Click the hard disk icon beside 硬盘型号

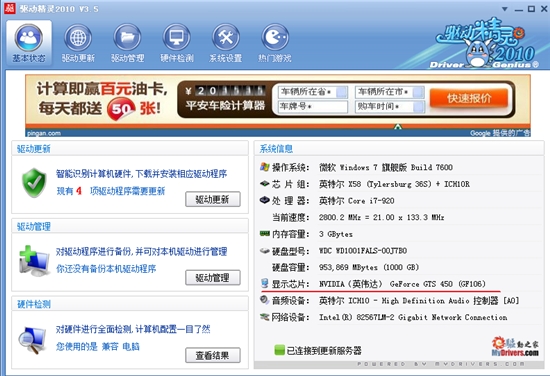[264, 250]
